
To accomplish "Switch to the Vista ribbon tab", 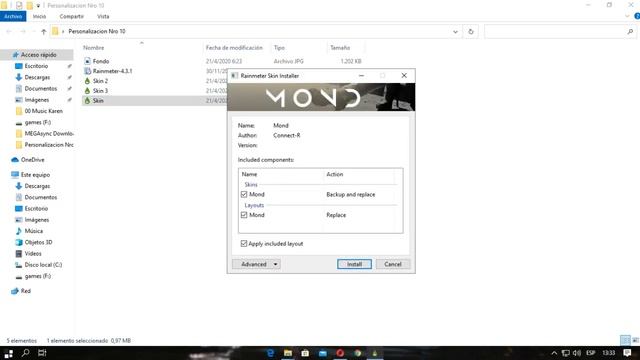I will coord(103,16).
